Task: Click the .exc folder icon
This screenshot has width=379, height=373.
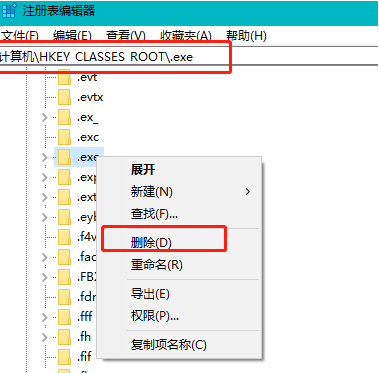Action: click(x=64, y=137)
